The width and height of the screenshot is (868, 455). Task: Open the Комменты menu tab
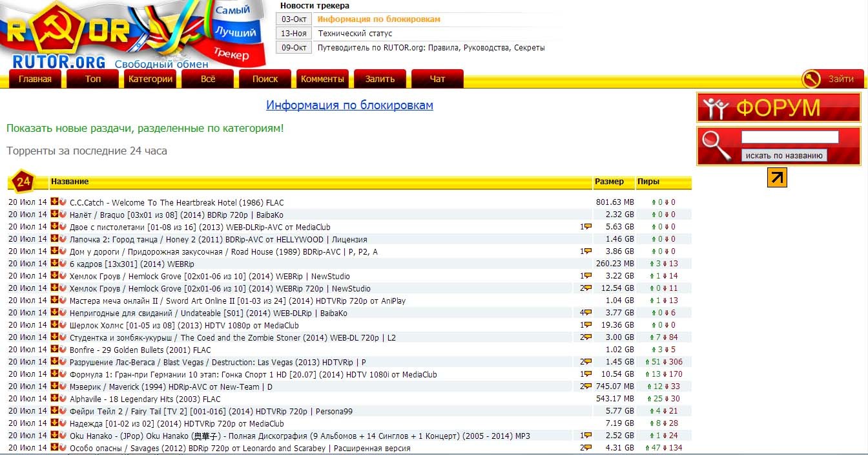tap(322, 79)
